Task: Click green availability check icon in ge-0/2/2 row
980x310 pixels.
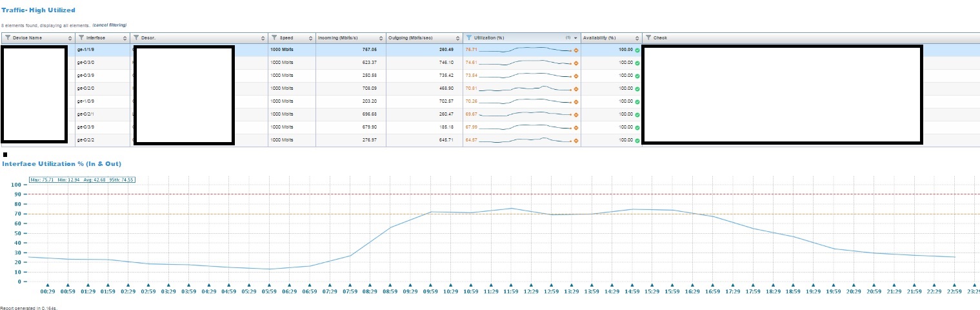Action: [x=637, y=140]
